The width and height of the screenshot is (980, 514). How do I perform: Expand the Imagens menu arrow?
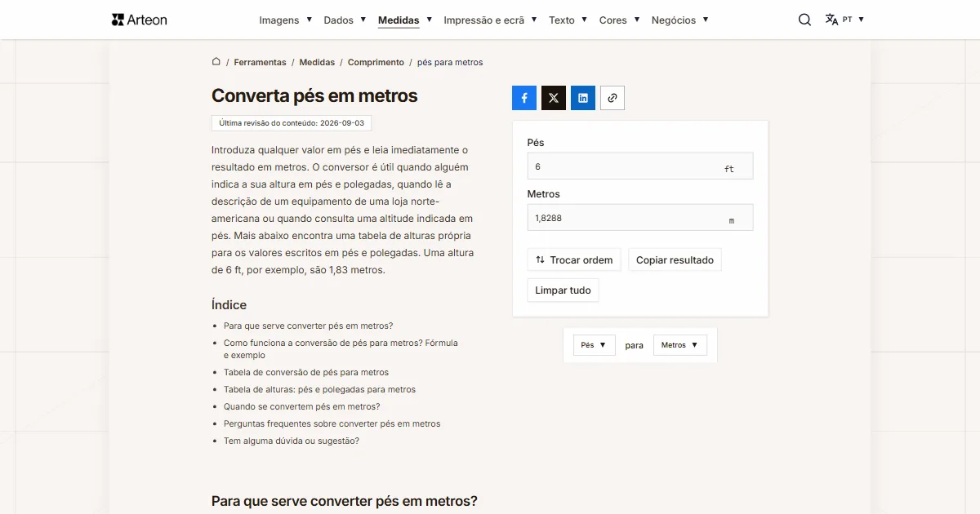310,20
